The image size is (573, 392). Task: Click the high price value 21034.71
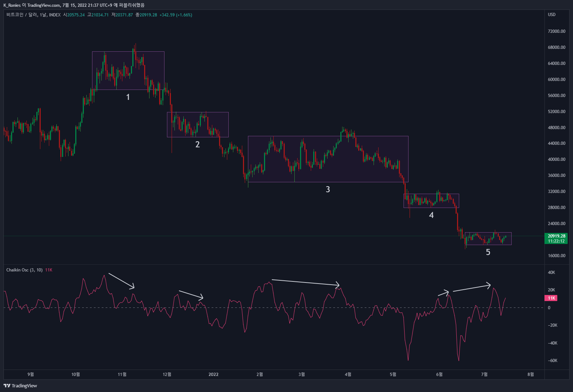(100, 15)
